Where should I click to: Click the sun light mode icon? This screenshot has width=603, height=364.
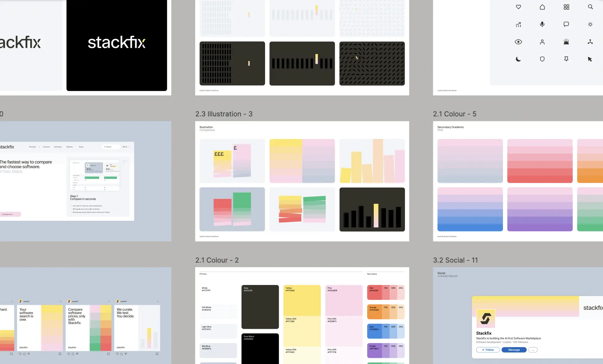click(x=590, y=24)
